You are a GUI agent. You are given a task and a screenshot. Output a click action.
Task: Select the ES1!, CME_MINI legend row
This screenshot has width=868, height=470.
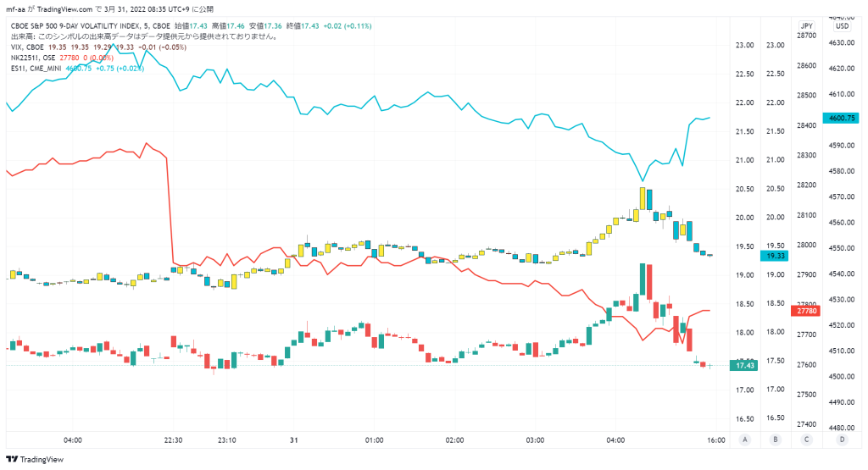tap(77, 69)
